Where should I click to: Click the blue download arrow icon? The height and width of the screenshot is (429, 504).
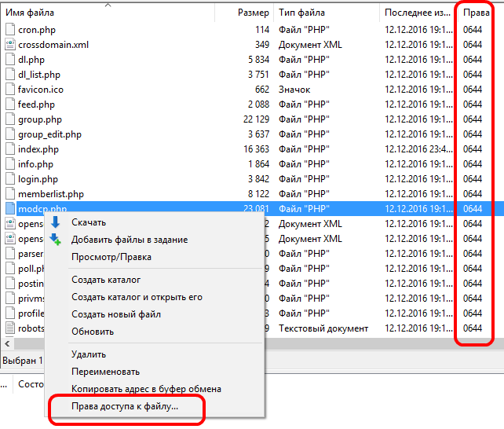pyautogui.click(x=55, y=222)
